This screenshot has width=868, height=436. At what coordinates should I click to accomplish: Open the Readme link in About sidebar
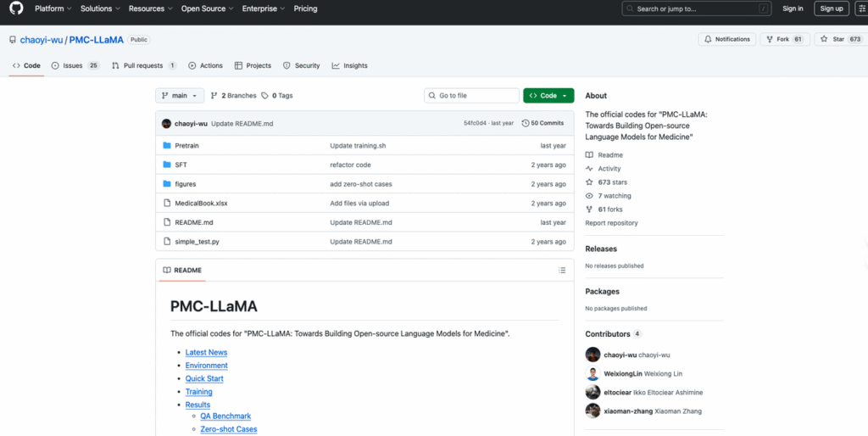point(604,155)
